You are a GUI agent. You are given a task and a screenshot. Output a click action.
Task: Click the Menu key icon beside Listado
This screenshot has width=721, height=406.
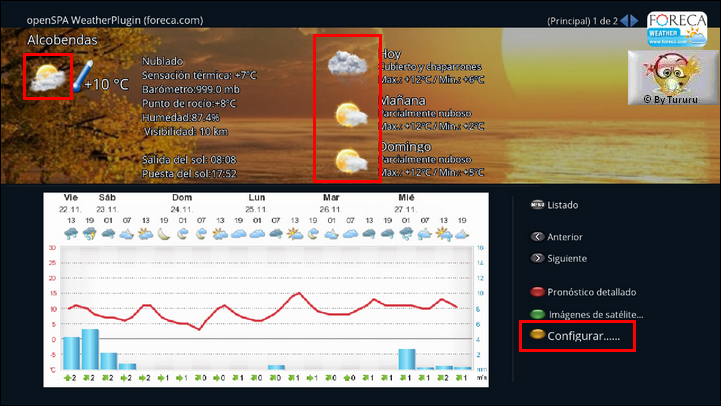click(x=537, y=204)
